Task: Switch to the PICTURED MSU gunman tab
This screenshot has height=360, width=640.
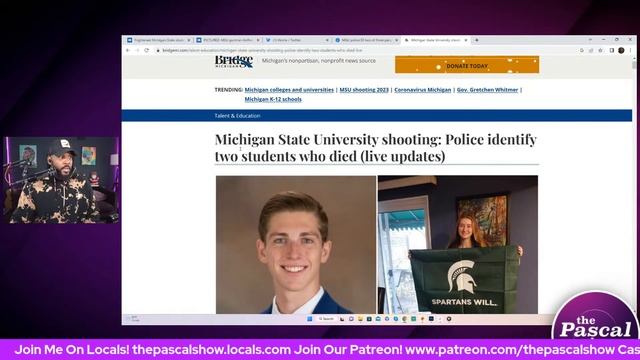Action: (228, 40)
